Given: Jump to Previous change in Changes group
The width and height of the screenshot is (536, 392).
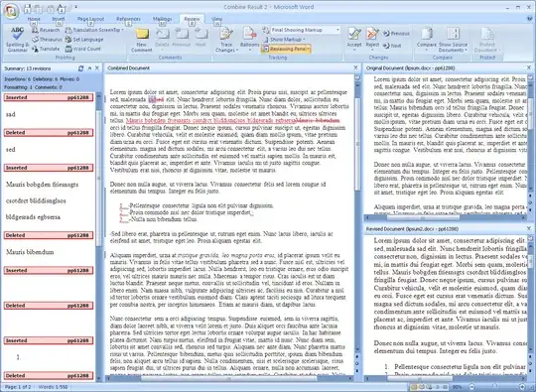Looking at the screenshot, I should tap(396, 34).
